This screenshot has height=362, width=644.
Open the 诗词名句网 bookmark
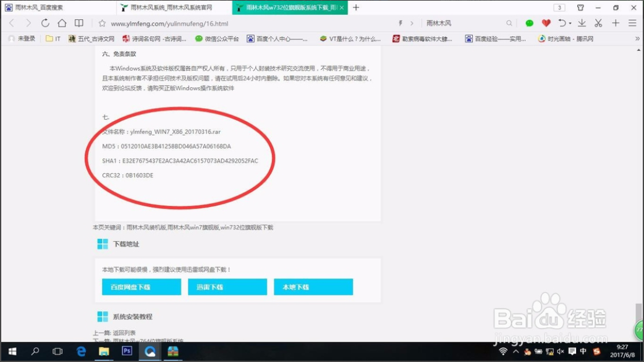pyautogui.click(x=155, y=38)
